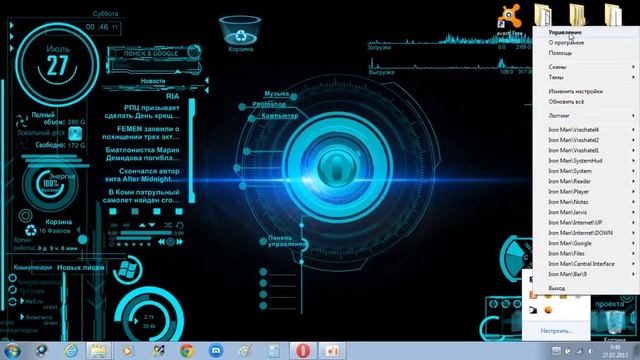
Task: Toggle repeat in the player widget
Action: 180,225
